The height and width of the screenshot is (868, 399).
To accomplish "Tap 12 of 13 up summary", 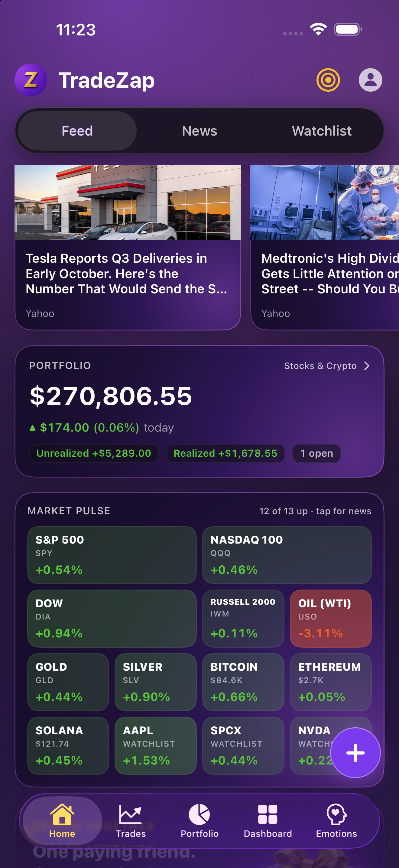I will (x=315, y=511).
